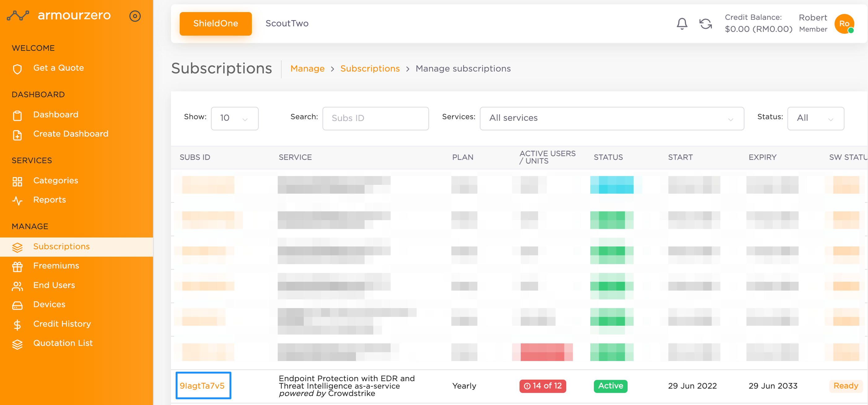Open the Status All dropdown
The image size is (868, 405).
point(815,119)
